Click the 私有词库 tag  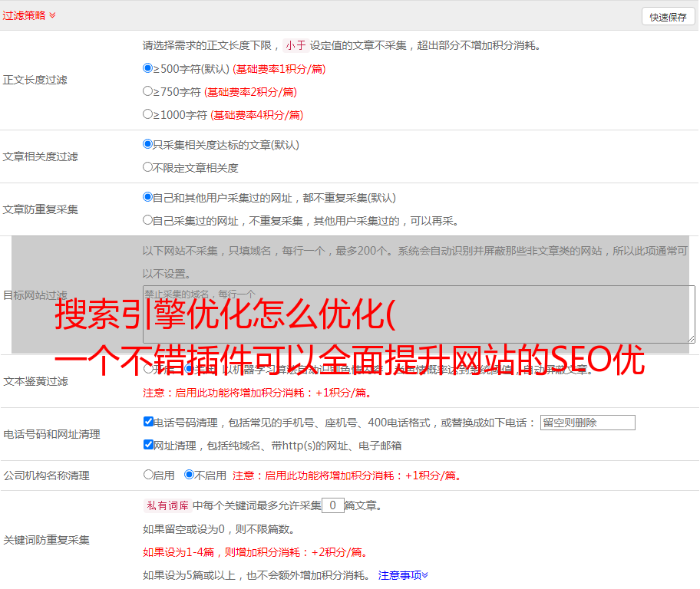168,505
